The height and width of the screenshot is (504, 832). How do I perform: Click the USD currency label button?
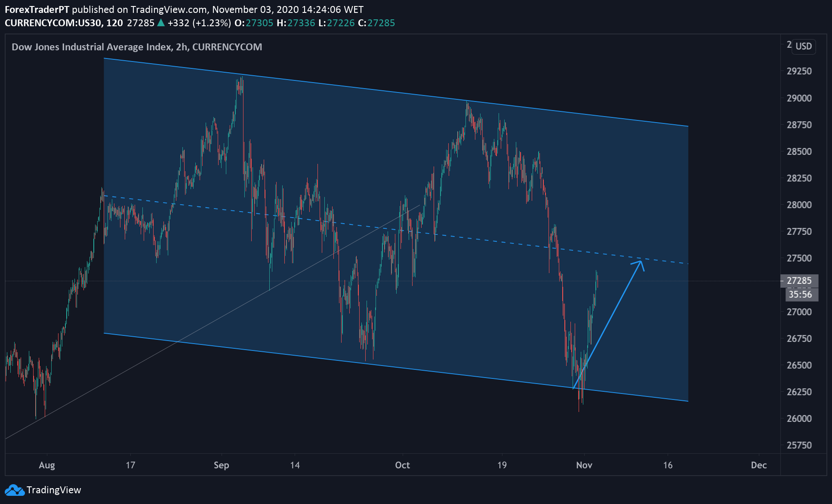tap(803, 46)
